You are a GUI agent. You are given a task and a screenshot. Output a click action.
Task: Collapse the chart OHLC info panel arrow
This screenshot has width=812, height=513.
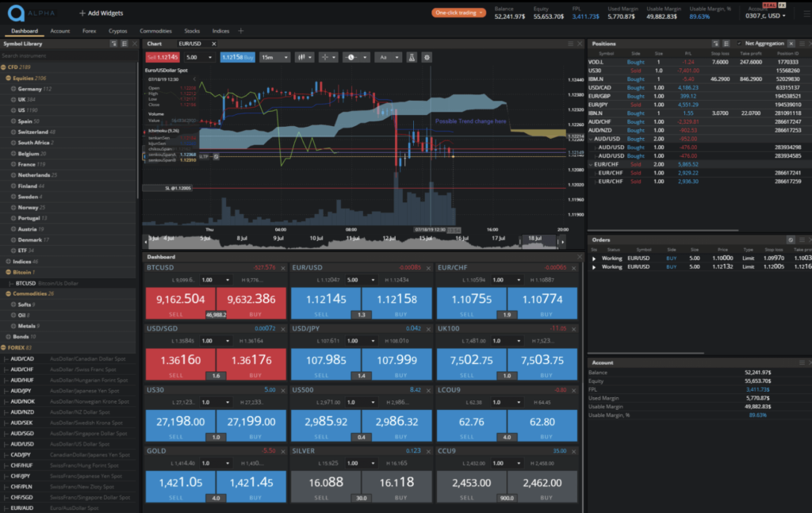pyautogui.click(x=194, y=79)
